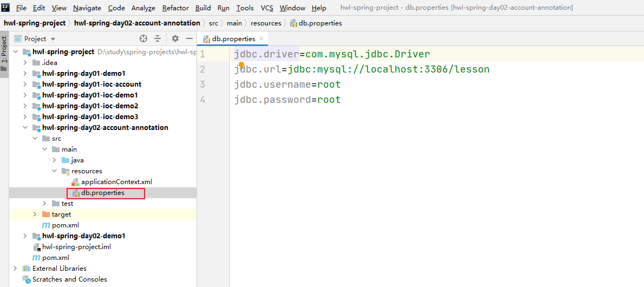The image size is (644, 287).
Task: Expand the java folder
Action: click(x=55, y=160)
